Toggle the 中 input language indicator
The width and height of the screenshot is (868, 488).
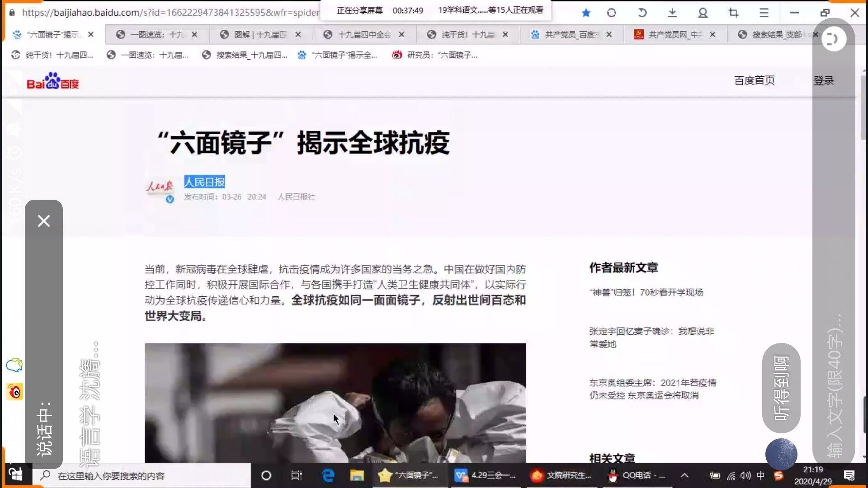click(x=760, y=475)
